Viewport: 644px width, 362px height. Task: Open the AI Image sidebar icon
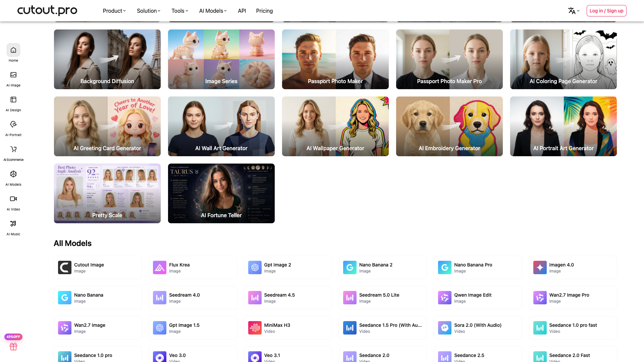(13, 75)
